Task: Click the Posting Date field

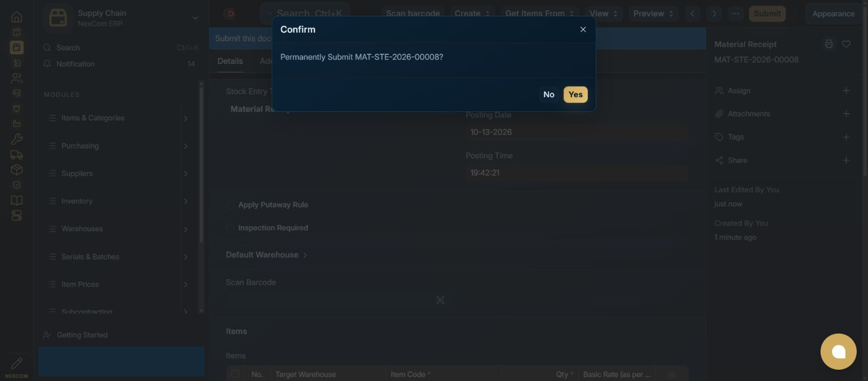Action: (x=577, y=132)
